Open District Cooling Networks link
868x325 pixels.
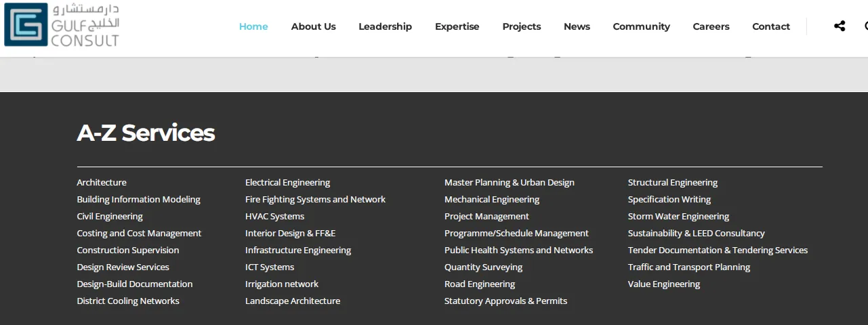click(128, 301)
